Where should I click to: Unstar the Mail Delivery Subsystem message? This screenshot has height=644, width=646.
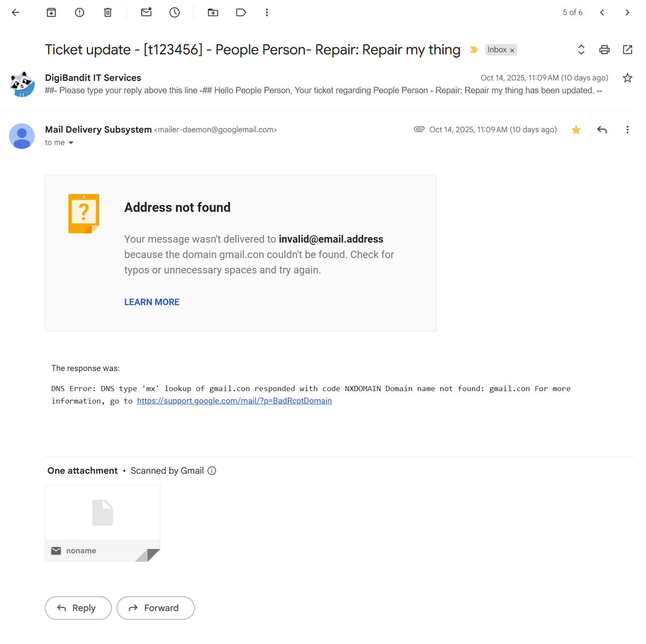click(576, 130)
